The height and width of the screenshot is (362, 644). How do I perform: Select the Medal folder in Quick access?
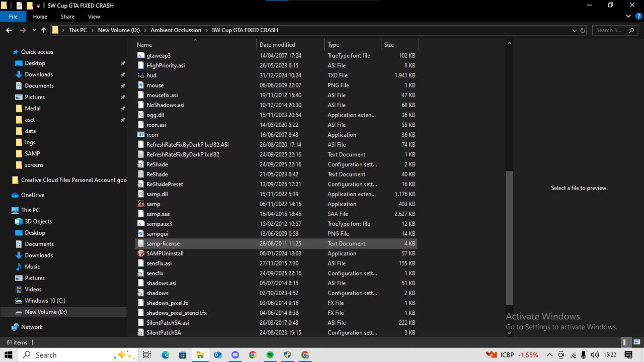click(x=33, y=108)
